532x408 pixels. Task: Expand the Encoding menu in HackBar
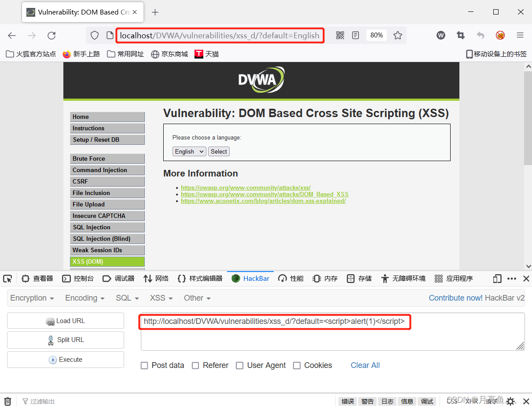pyautogui.click(x=85, y=298)
